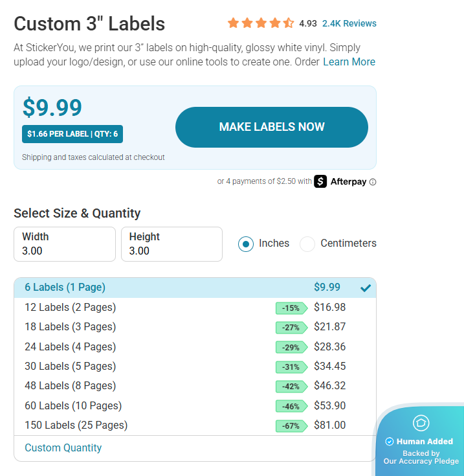Click the orange star rating icons

pyautogui.click(x=261, y=23)
